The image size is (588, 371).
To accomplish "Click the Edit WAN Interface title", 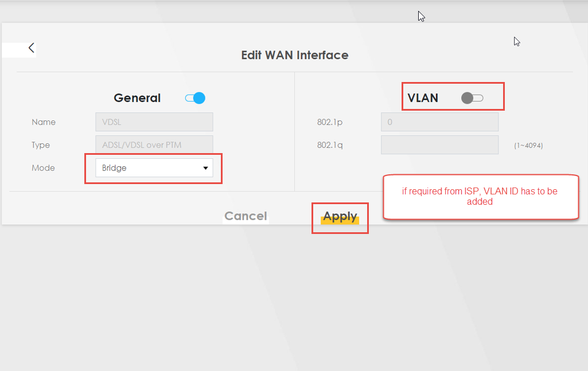I will [294, 55].
